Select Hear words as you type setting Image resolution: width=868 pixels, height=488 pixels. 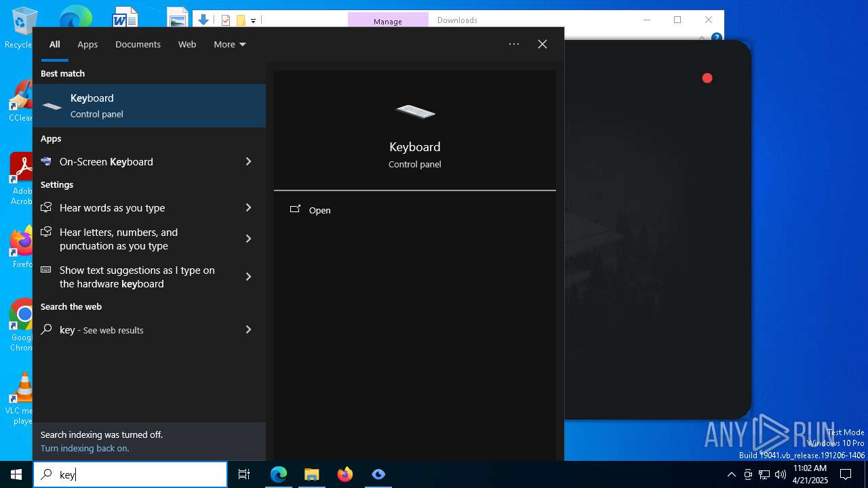click(x=136, y=207)
